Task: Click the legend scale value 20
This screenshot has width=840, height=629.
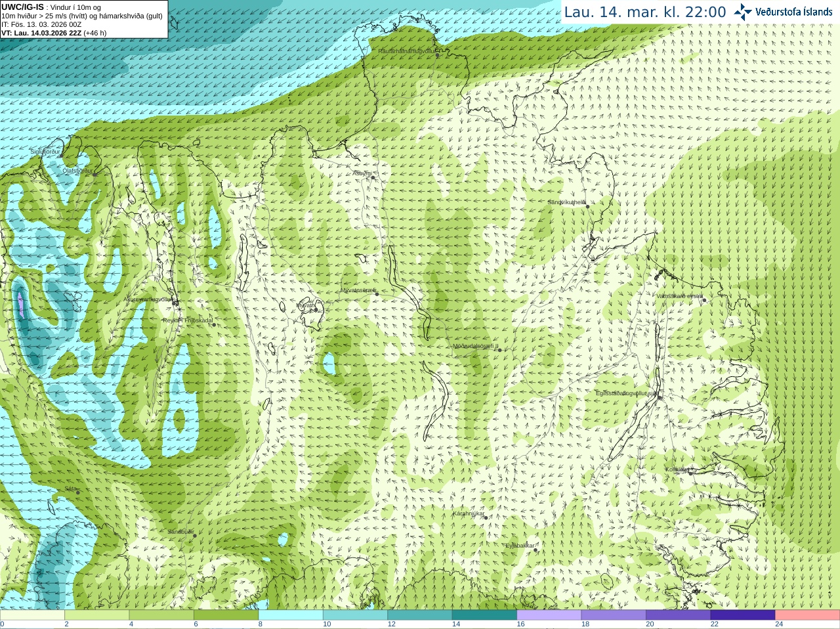Action: [x=650, y=624]
